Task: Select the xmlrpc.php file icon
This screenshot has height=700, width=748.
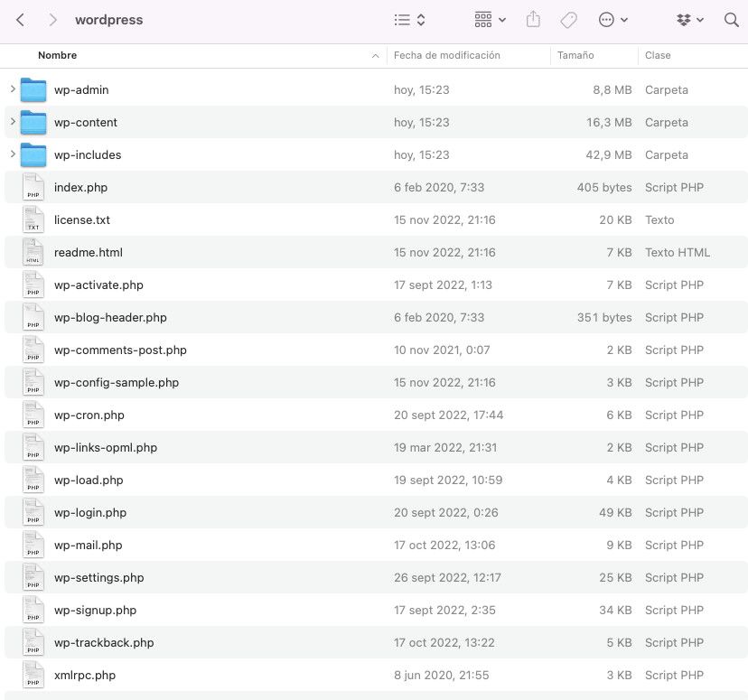Action: [x=33, y=675]
